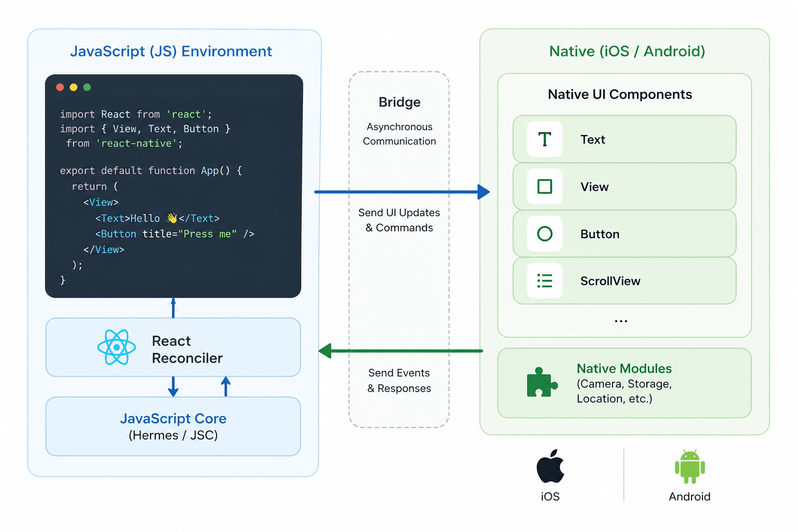
Task: Click the 'Native UI Components' title
Action: point(620,95)
